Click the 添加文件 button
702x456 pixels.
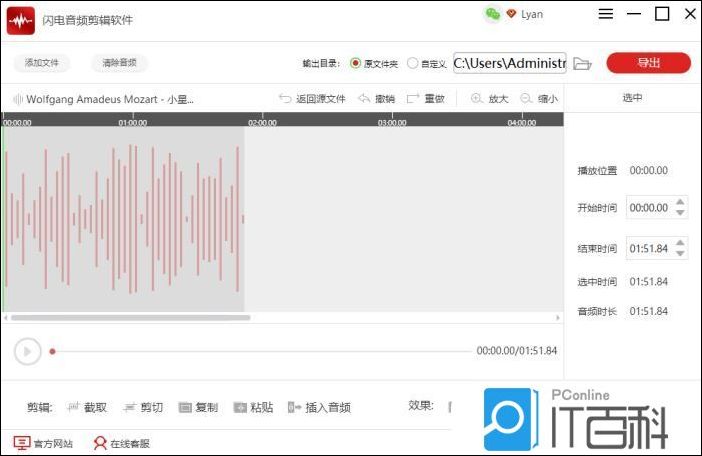(x=42, y=63)
